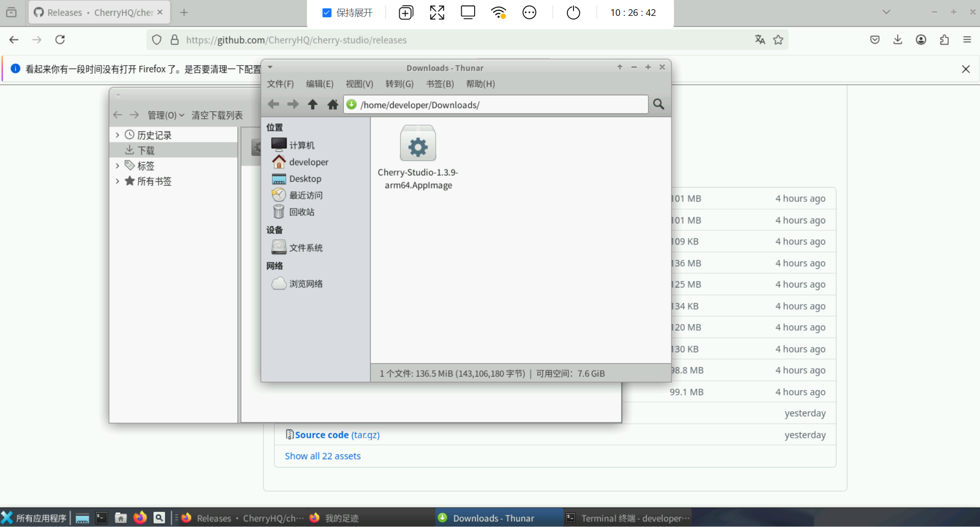Image resolution: width=980 pixels, height=527 pixels.
Task: Open 所有应用程序 menu in taskbar
Action: pos(34,518)
